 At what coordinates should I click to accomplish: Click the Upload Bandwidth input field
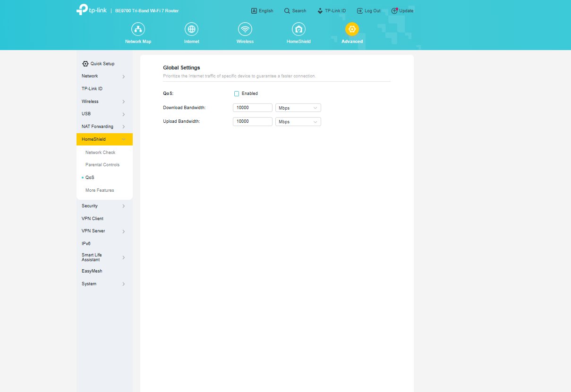pyautogui.click(x=252, y=121)
